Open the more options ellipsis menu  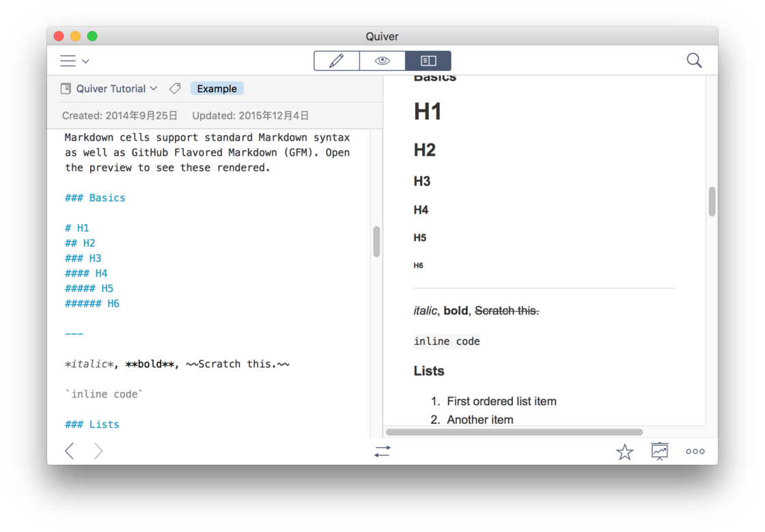pyautogui.click(x=695, y=451)
